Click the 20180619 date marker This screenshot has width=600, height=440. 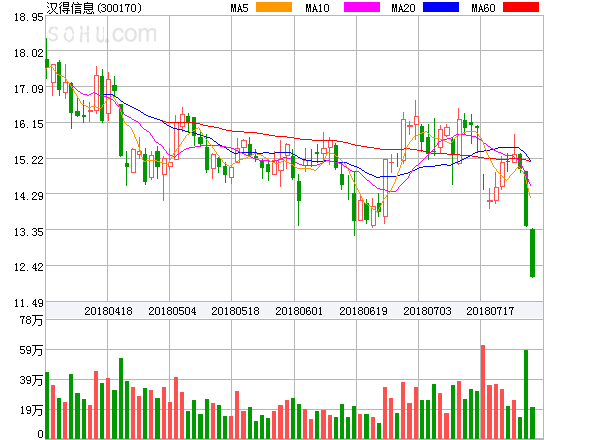point(363,311)
